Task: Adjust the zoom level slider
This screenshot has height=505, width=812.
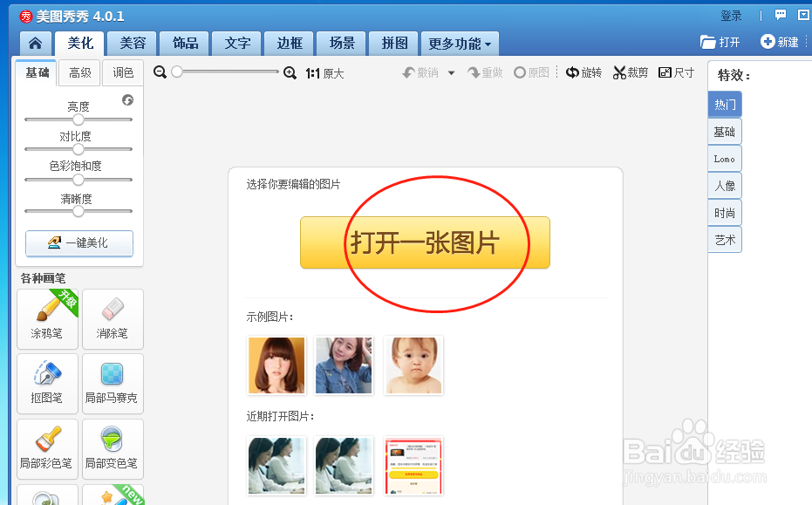Action: coord(228,72)
